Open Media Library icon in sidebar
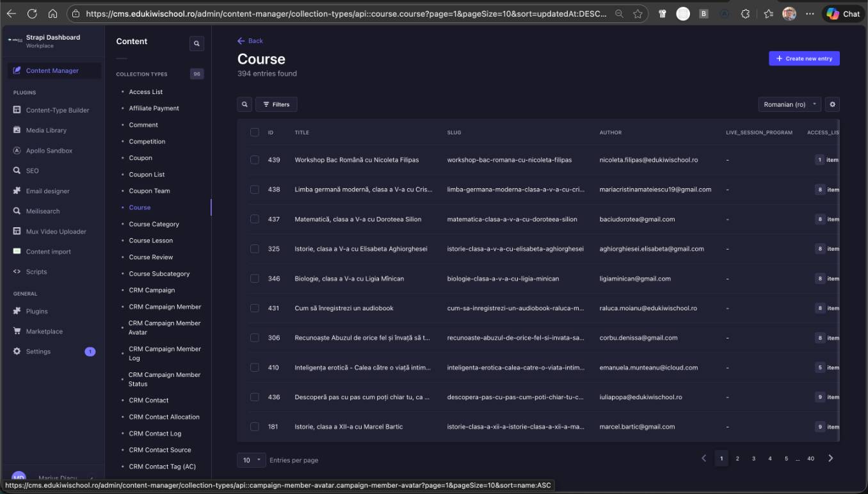The height and width of the screenshot is (494, 868). tap(17, 130)
